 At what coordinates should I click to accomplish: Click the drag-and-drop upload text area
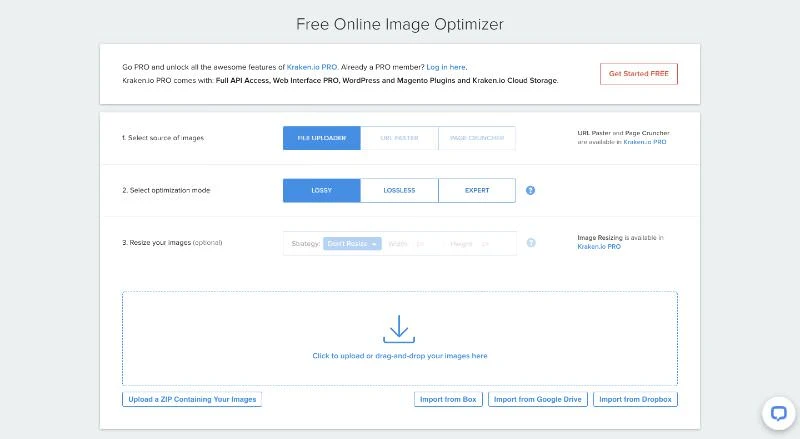click(399, 355)
